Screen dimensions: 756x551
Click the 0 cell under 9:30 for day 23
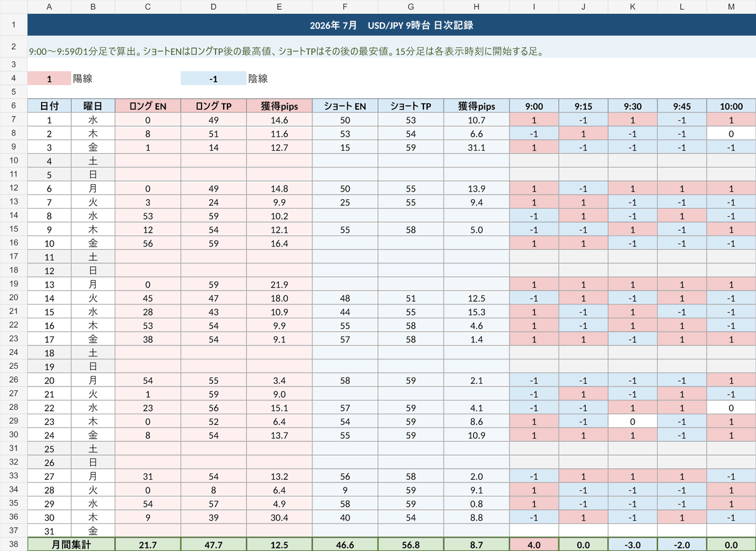coord(633,420)
